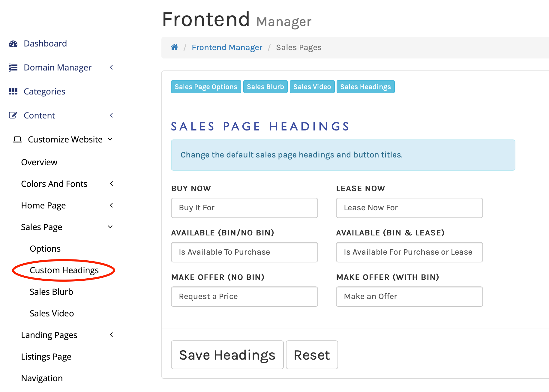This screenshot has height=392, width=549.
Task: Expand the Landing Pages chevron
Action: (112, 335)
